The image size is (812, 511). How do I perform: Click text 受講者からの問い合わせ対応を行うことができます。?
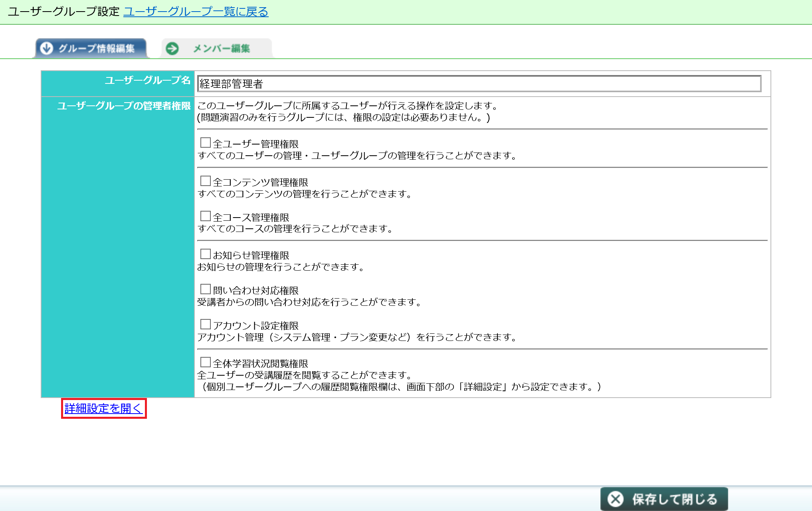pos(310,302)
